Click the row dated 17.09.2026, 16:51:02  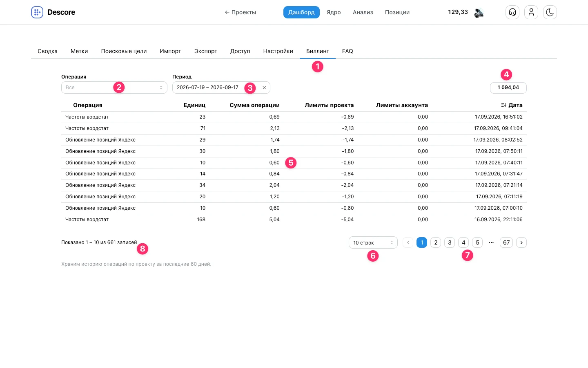(294, 117)
